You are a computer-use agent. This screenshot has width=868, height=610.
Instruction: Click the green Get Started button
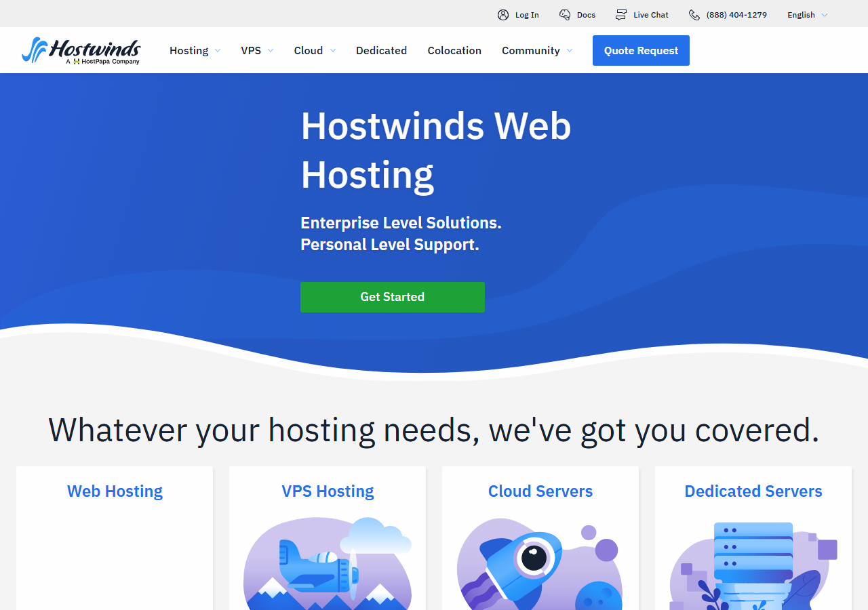[393, 297]
